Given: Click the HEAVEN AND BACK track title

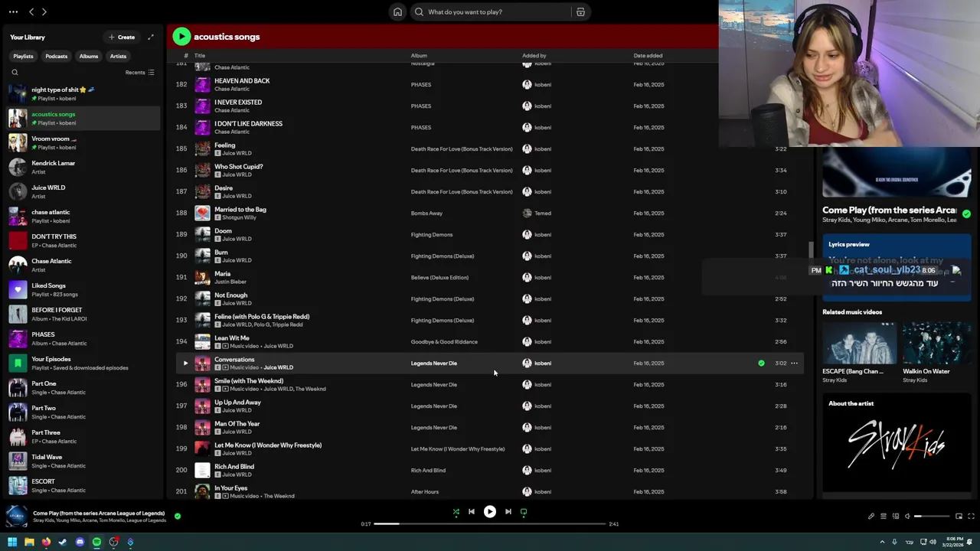Looking at the screenshot, I should [x=242, y=80].
